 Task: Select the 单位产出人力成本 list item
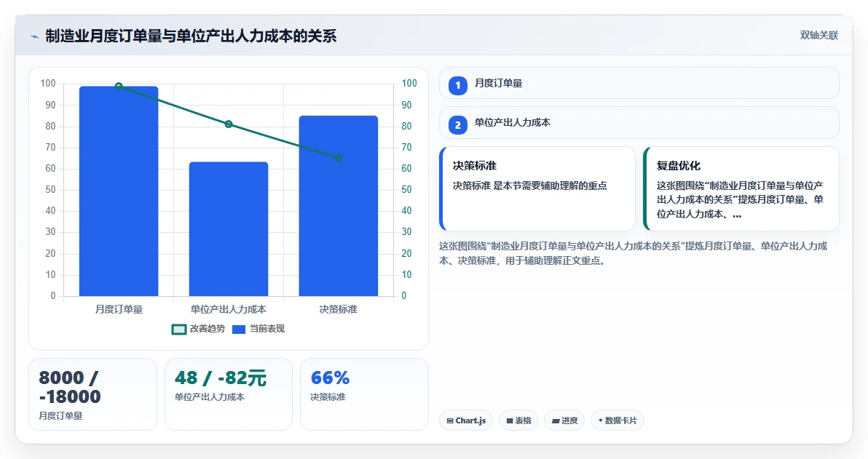coord(639,123)
